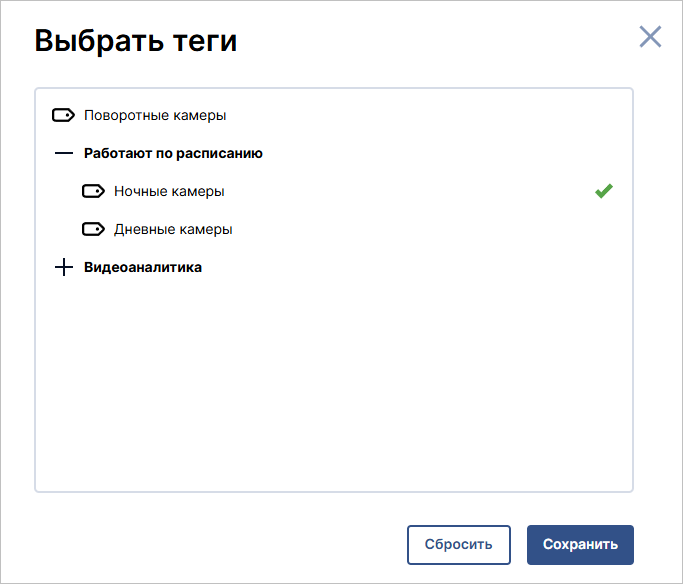
Task: Click the tag icon beside Поворотные камеры
Action: point(64,115)
